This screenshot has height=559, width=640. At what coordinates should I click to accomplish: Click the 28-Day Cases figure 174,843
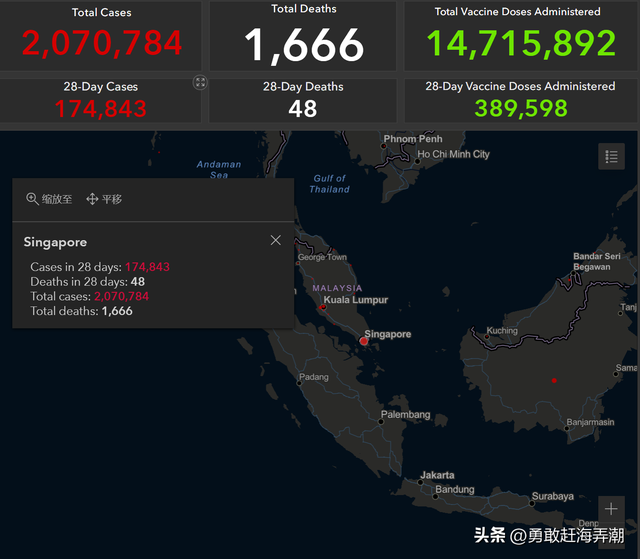pos(101,108)
